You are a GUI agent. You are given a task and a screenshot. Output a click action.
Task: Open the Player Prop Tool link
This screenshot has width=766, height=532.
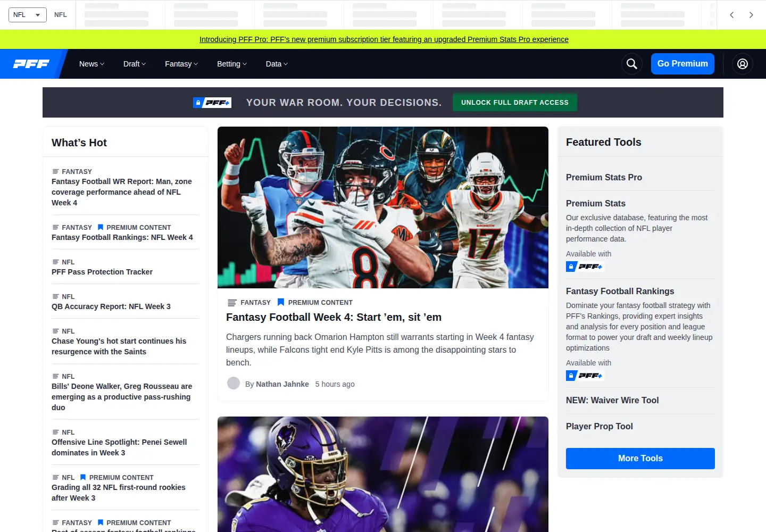click(x=600, y=426)
